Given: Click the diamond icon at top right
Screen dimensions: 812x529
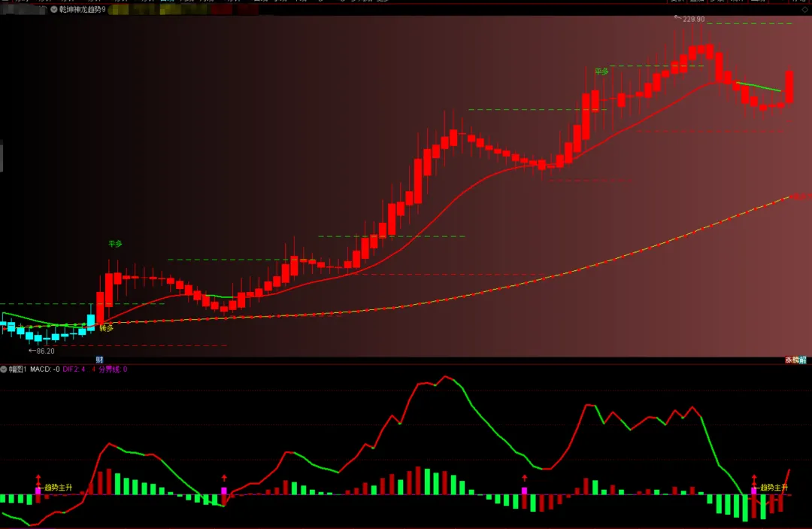Looking at the screenshot, I should (804, 9).
